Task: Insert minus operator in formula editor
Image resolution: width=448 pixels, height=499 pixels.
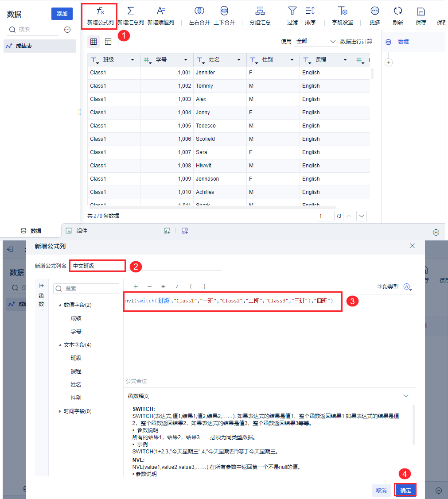Action: click(x=150, y=286)
